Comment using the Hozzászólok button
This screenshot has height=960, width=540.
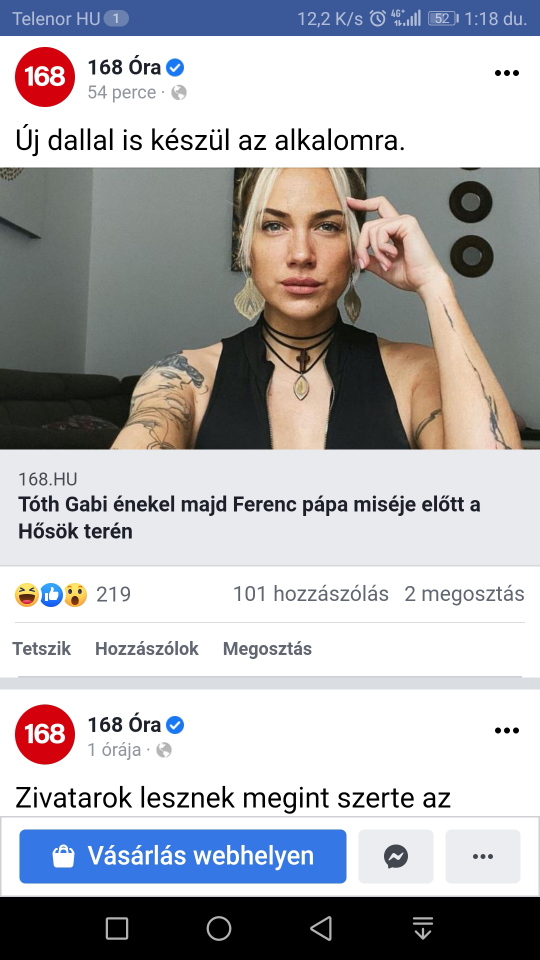tap(147, 649)
